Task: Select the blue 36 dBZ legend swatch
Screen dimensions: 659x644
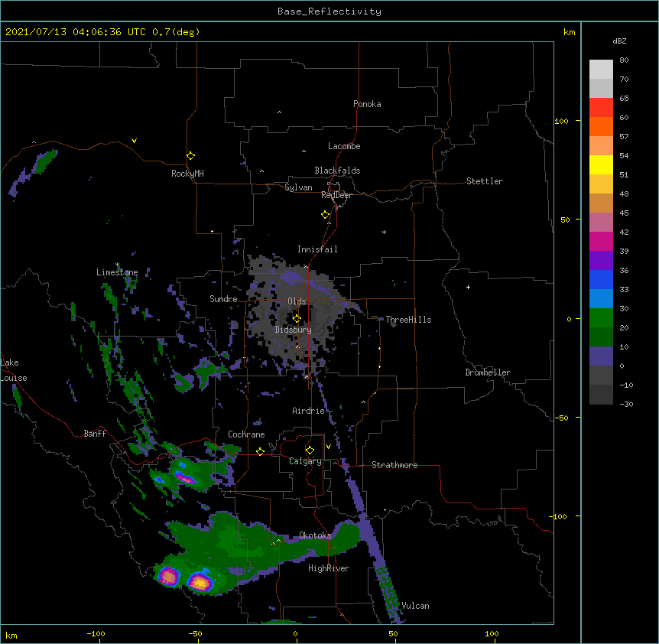Action: (601, 279)
